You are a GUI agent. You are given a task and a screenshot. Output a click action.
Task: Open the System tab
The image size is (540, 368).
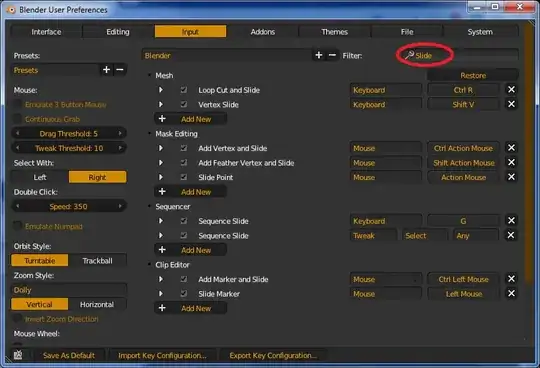pos(480,32)
